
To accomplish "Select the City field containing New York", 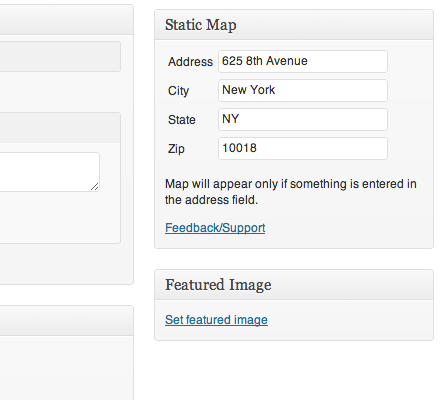I will (303, 90).
